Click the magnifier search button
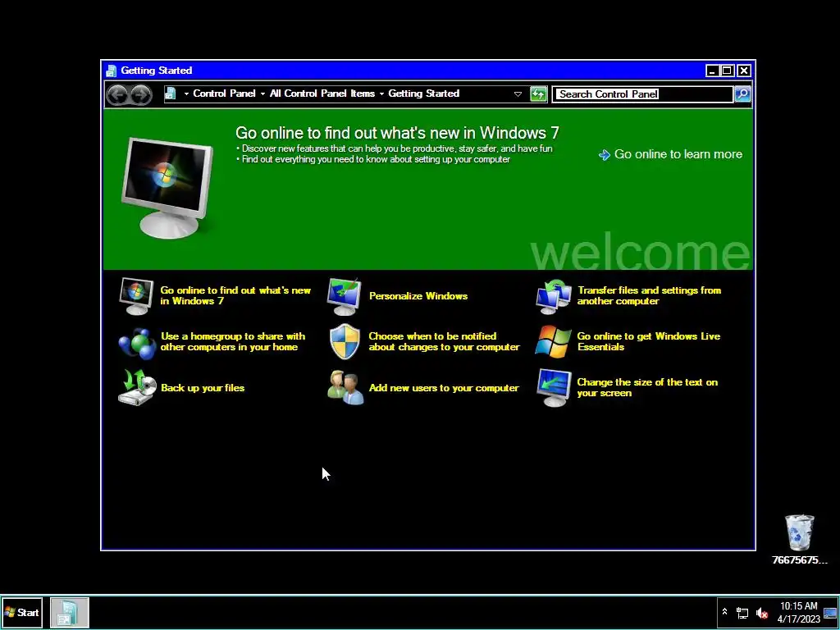840x630 pixels. (x=742, y=94)
